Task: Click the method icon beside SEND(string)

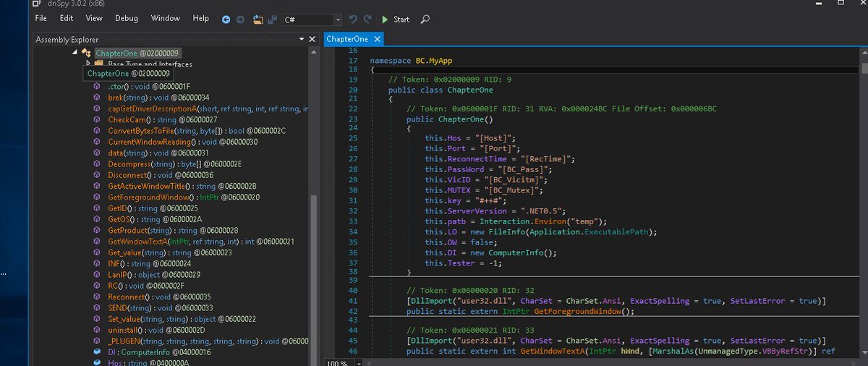Action: tap(97, 307)
